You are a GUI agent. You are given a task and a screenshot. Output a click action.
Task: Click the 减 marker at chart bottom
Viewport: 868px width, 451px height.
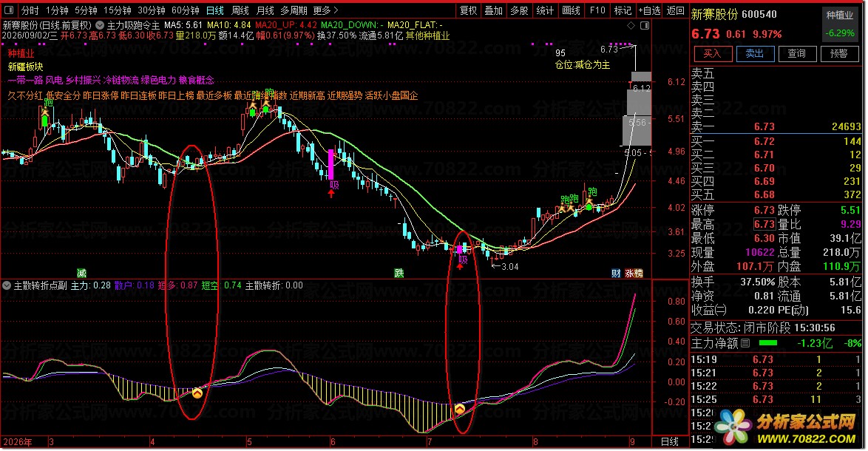click(x=81, y=274)
